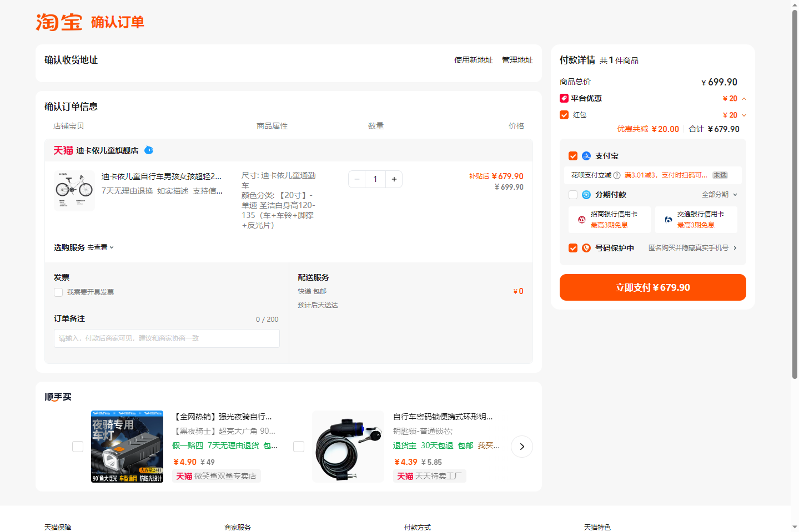Click the 退货宝 green service text
This screenshot has width=799, height=532.
click(405, 445)
